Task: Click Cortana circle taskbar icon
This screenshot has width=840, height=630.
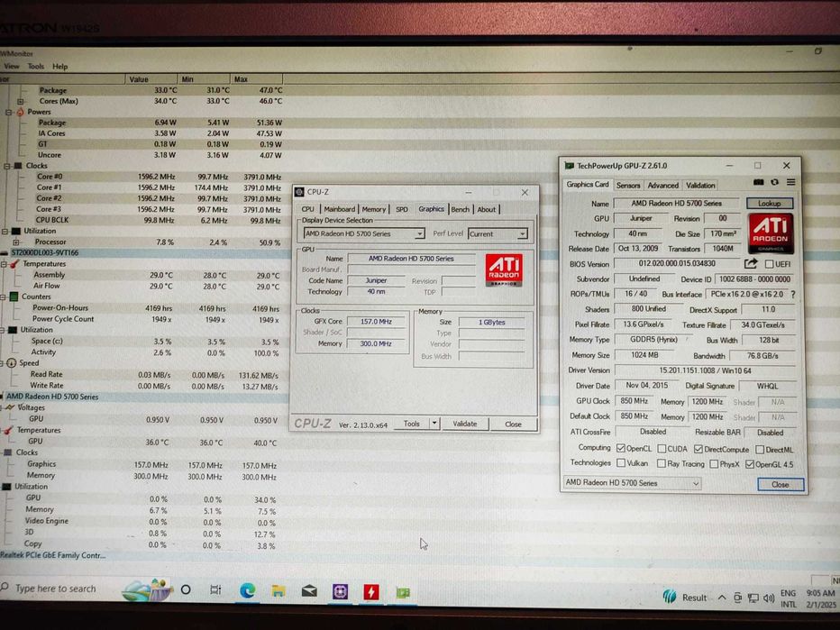Action: pos(186,589)
